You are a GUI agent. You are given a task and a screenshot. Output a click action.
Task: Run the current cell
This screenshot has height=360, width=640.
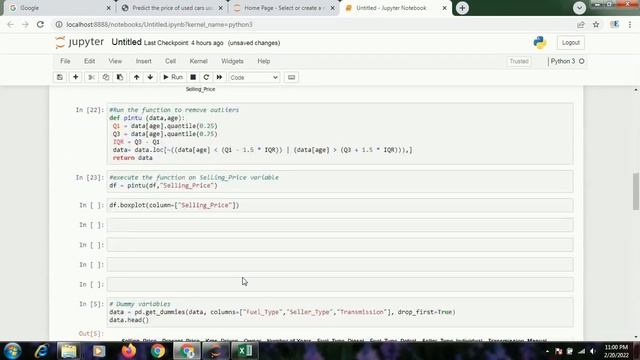point(173,77)
